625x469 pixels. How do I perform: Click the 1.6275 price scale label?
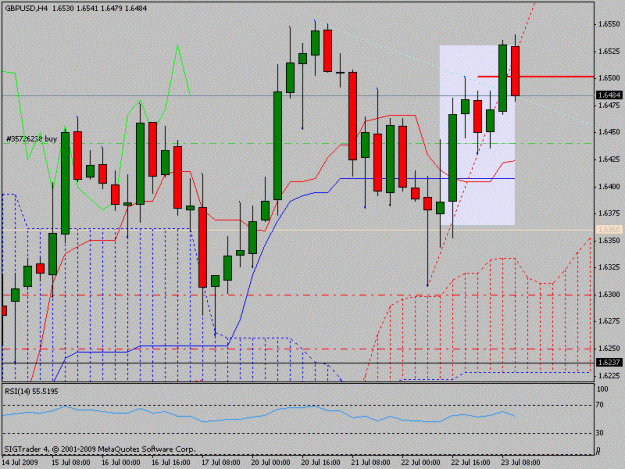(609, 321)
